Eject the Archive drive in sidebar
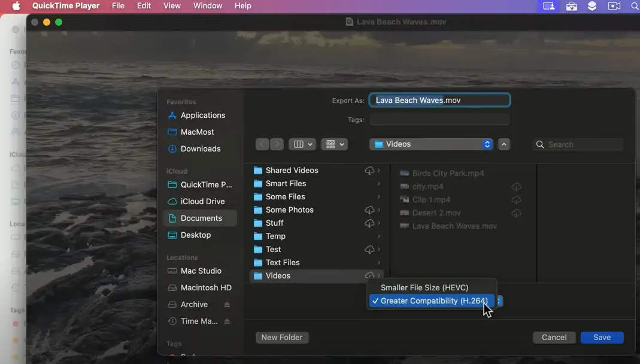Viewport: 640px width, 364px height. 227,305
